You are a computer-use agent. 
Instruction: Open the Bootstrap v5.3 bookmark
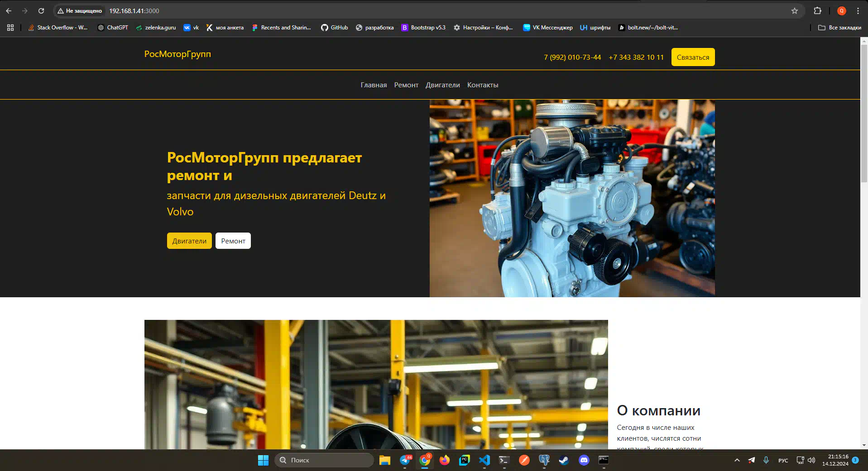pos(423,28)
